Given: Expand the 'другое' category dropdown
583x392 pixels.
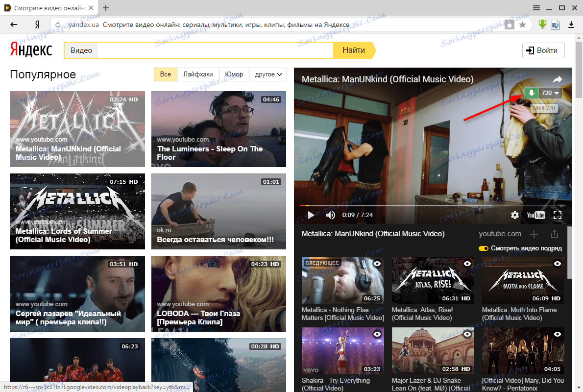Looking at the screenshot, I should point(268,74).
